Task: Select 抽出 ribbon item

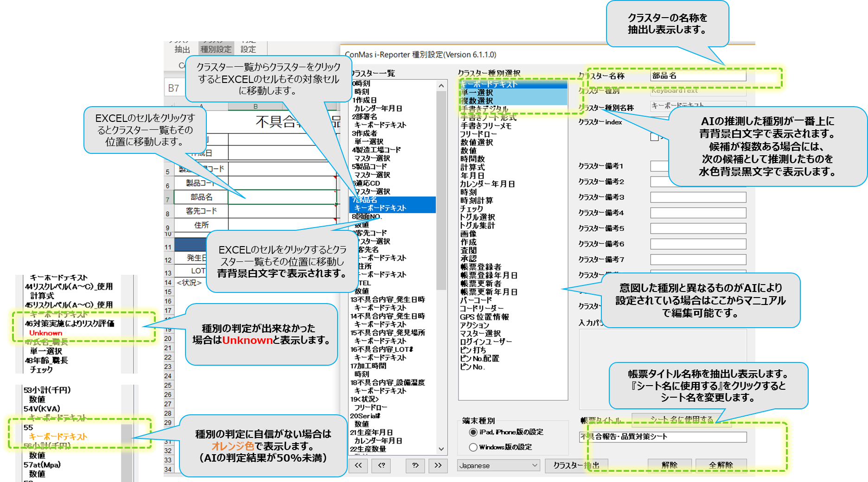Action: point(182,49)
